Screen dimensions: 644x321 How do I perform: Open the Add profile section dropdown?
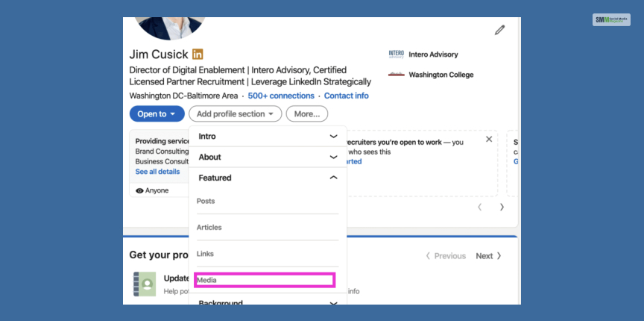tap(236, 114)
